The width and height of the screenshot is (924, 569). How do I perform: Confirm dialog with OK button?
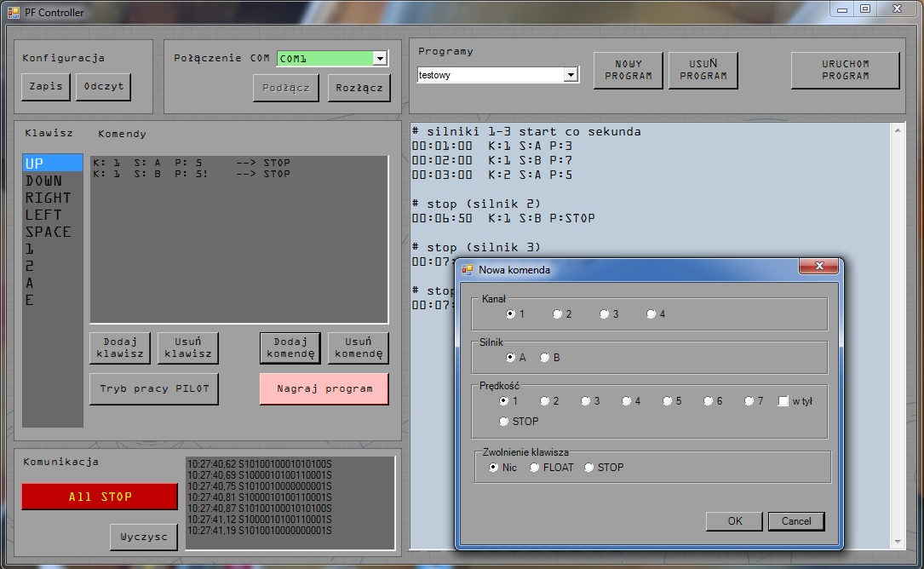pos(734,521)
